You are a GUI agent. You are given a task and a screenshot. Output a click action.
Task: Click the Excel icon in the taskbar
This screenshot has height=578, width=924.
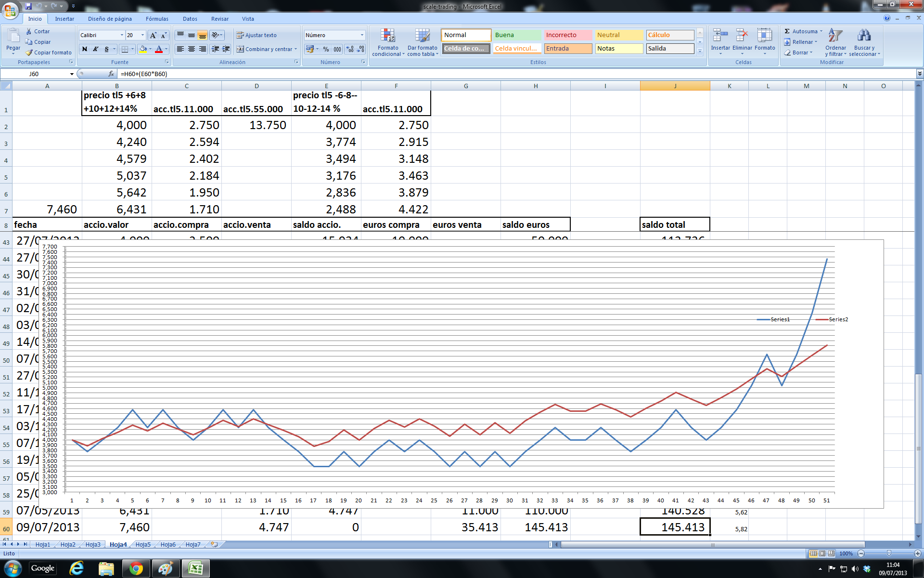tap(195, 569)
